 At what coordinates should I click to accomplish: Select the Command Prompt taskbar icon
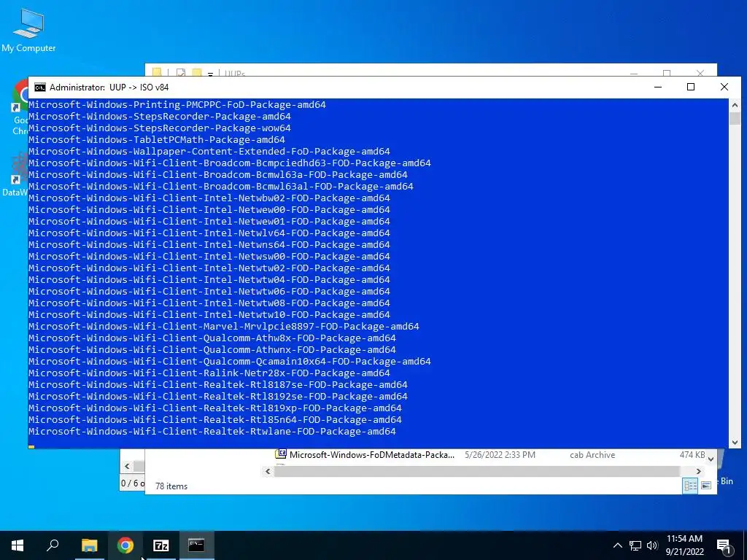point(196,545)
